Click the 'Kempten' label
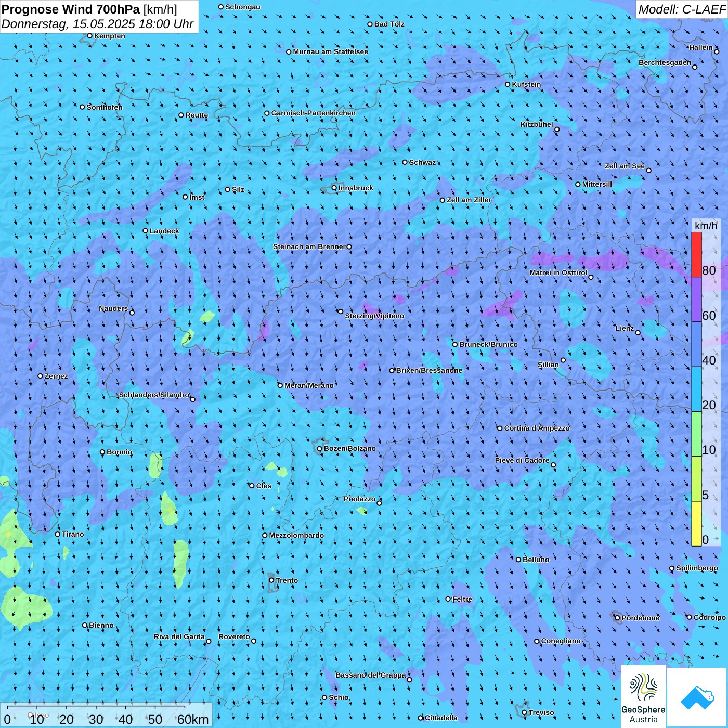The width and height of the screenshot is (728, 728). click(110, 36)
